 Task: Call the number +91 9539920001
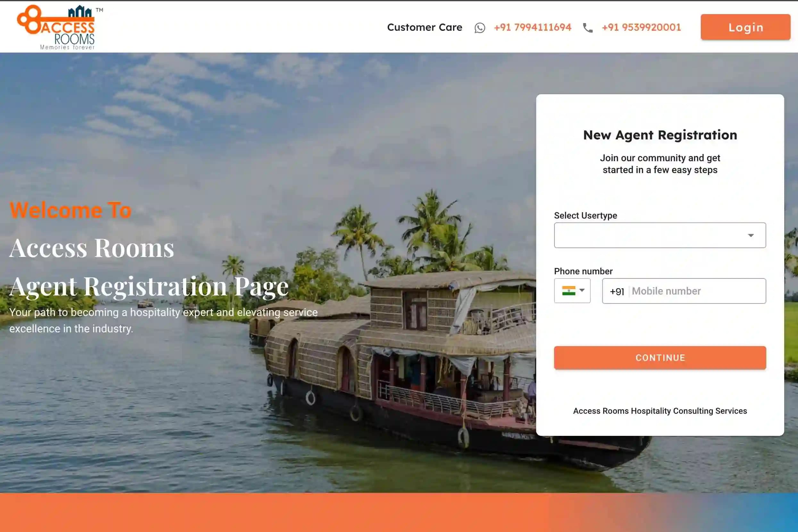tap(641, 27)
